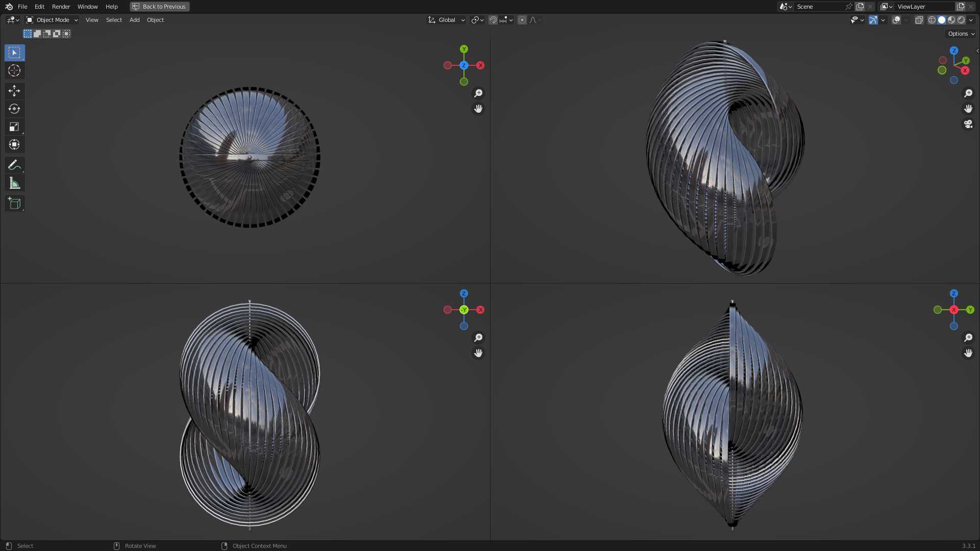Switch to rendered shading

tap(961, 20)
